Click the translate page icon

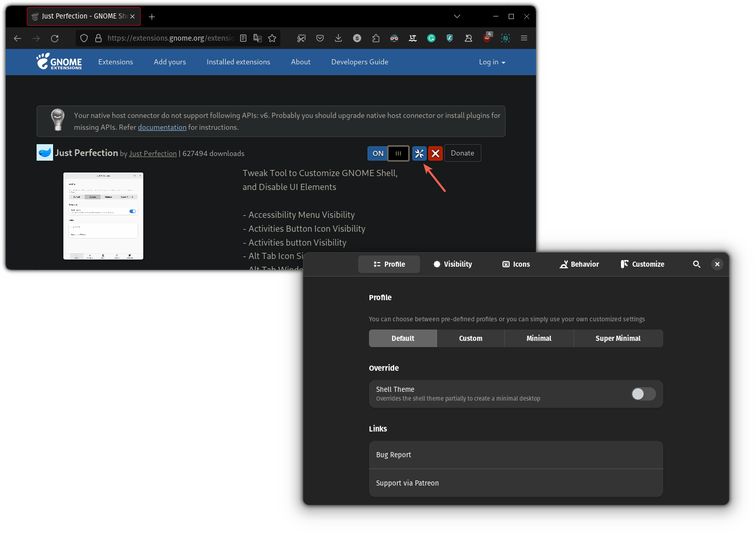(258, 38)
